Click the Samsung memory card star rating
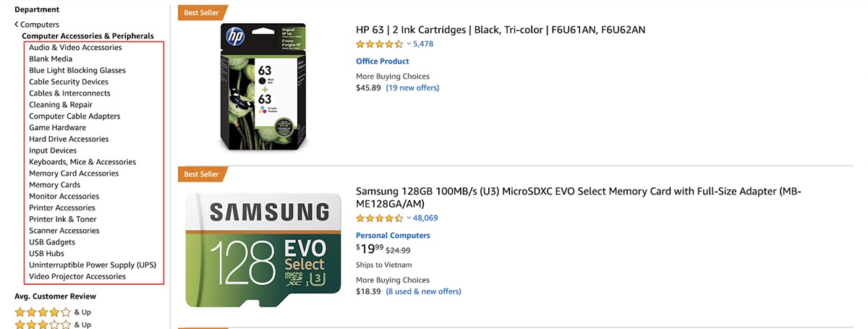The height and width of the screenshot is (329, 868). click(x=379, y=218)
